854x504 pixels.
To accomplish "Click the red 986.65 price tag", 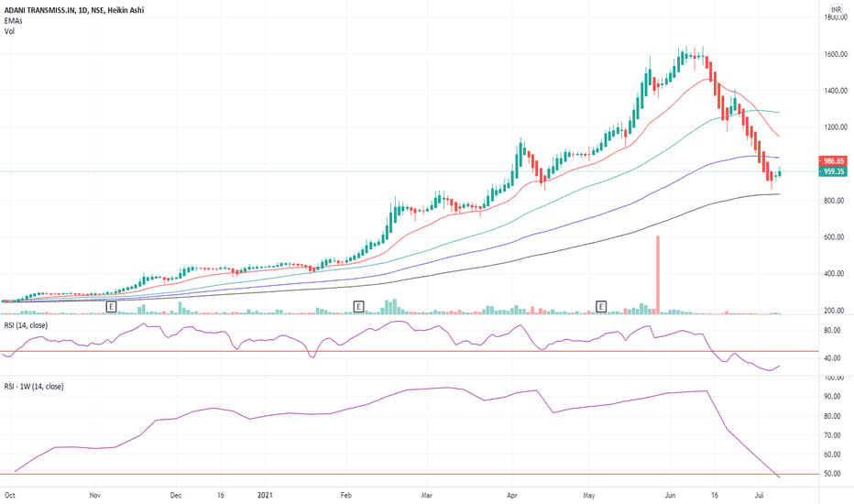I will pos(833,160).
